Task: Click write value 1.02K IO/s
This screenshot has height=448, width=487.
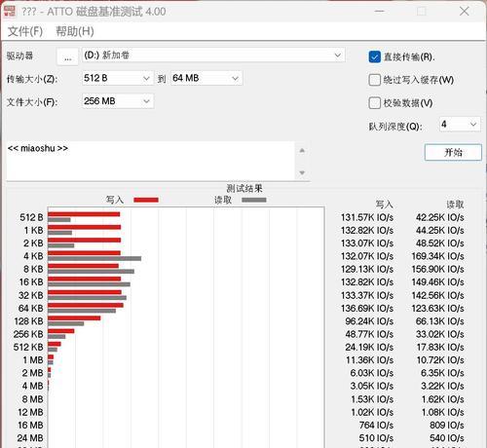Action: pos(372,412)
